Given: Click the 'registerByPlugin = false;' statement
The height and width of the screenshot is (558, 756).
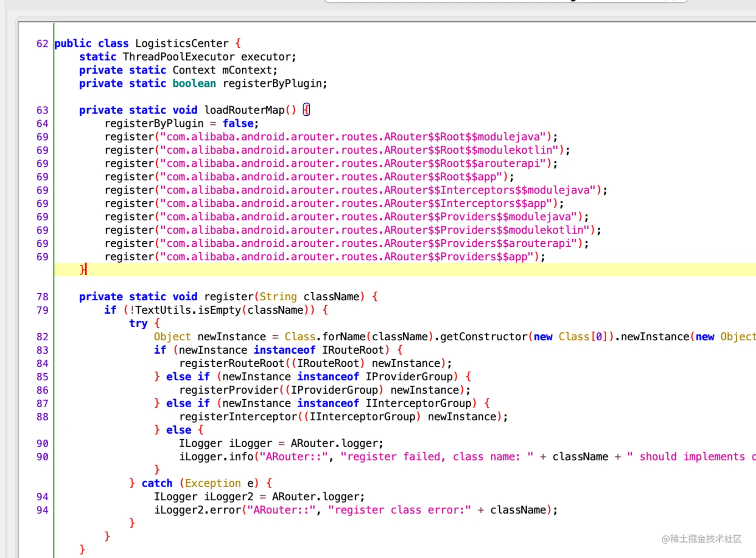Looking at the screenshot, I should pos(181,123).
